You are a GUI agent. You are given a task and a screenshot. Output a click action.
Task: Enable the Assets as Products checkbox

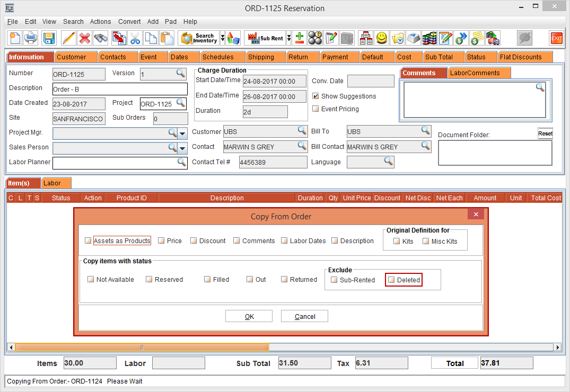tap(88, 241)
